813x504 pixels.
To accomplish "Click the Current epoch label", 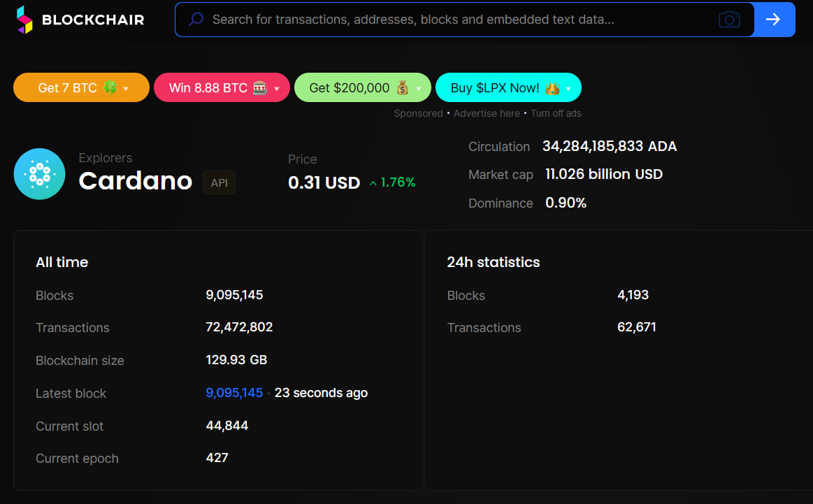I will [78, 459].
